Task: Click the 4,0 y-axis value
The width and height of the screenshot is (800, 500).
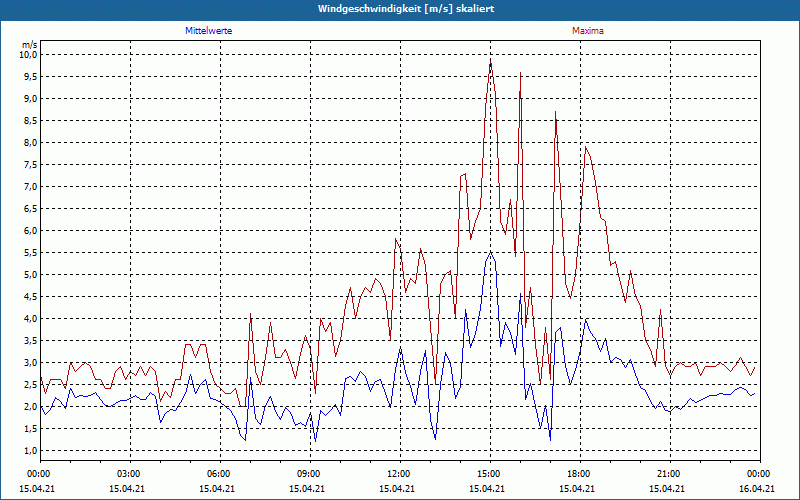Action: point(31,318)
